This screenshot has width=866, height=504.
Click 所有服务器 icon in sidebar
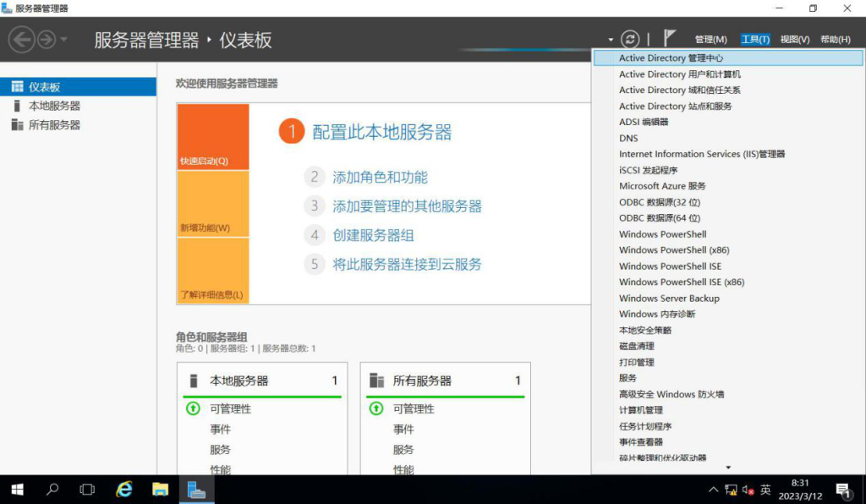[18, 125]
